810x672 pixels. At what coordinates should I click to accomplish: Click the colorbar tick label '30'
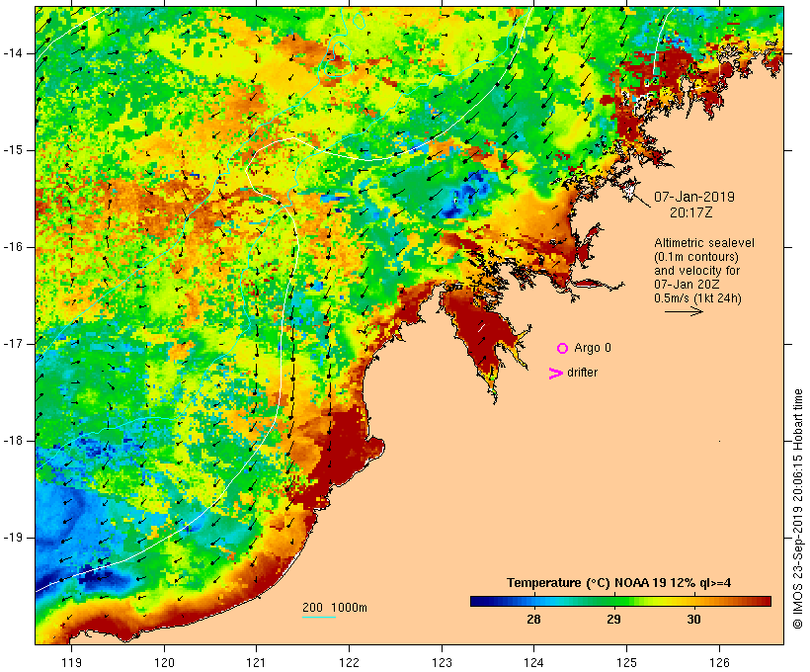pos(693,619)
